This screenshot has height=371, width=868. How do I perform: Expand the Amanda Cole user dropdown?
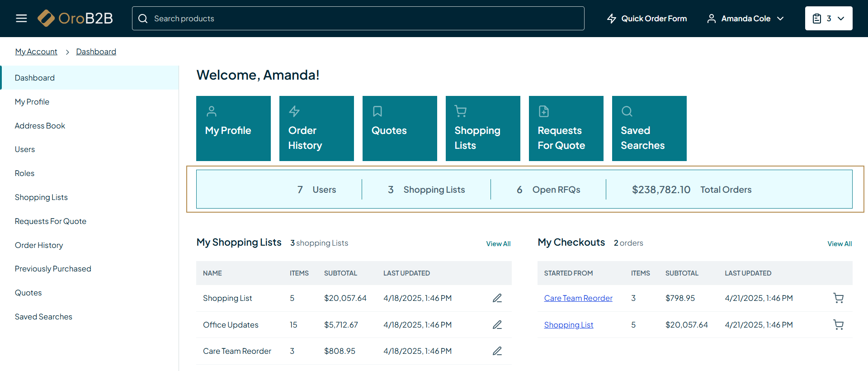pos(745,19)
